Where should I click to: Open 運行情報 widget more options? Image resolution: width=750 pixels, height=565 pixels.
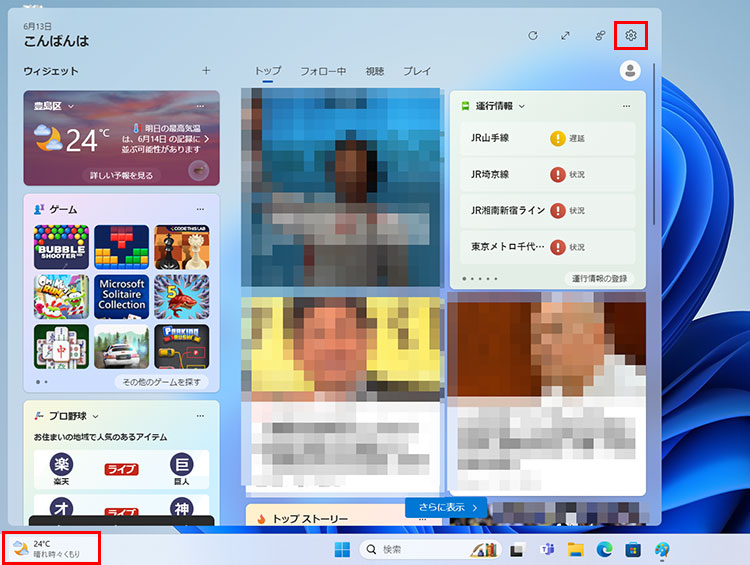[626, 106]
